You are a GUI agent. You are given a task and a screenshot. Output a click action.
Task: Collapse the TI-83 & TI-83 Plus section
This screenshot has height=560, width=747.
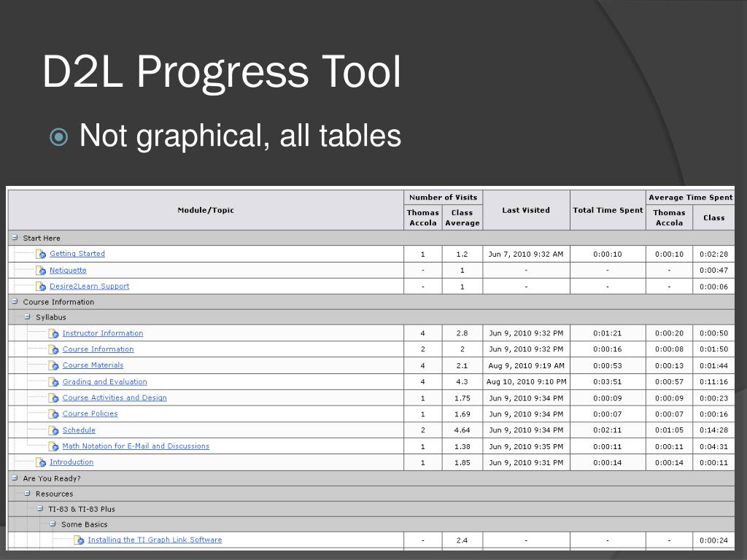pyautogui.click(x=40, y=508)
